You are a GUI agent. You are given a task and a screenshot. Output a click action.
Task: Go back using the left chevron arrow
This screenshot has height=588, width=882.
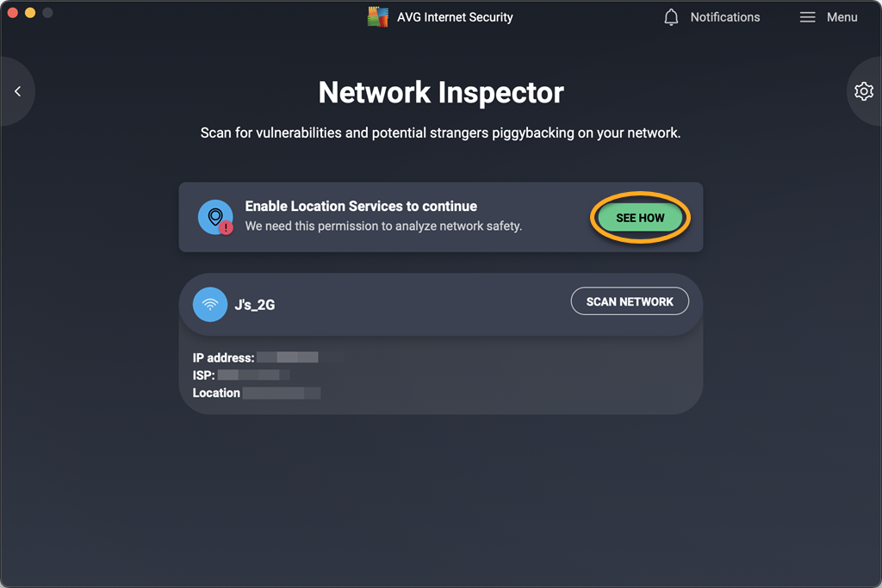[x=17, y=91]
